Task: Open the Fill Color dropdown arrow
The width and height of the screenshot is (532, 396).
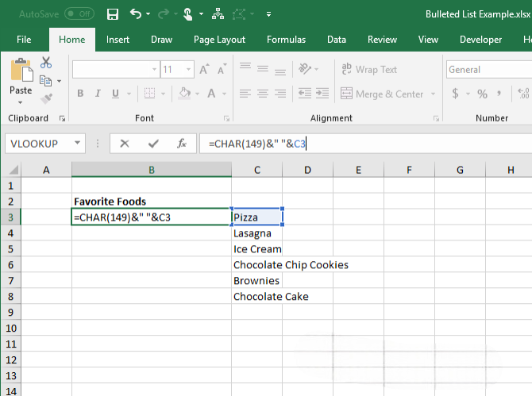Action: [x=198, y=94]
